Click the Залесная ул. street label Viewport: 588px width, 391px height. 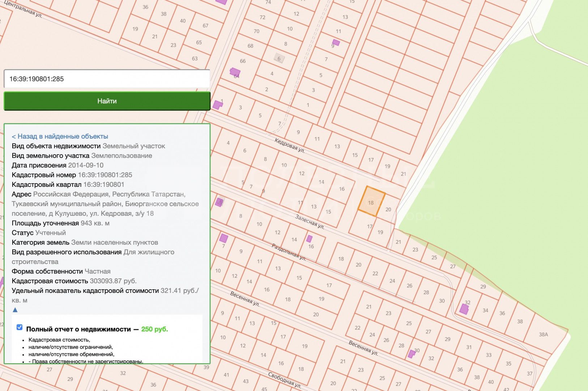pyautogui.click(x=310, y=222)
